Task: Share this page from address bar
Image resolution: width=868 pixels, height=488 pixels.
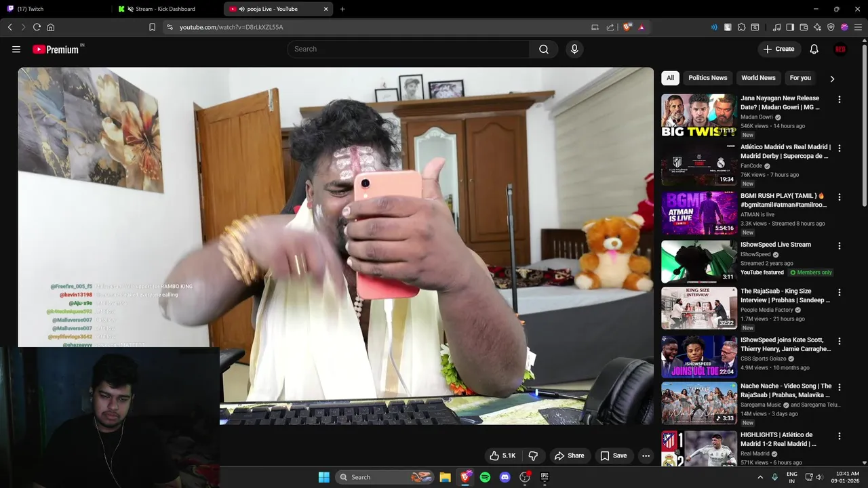Action: point(610,27)
